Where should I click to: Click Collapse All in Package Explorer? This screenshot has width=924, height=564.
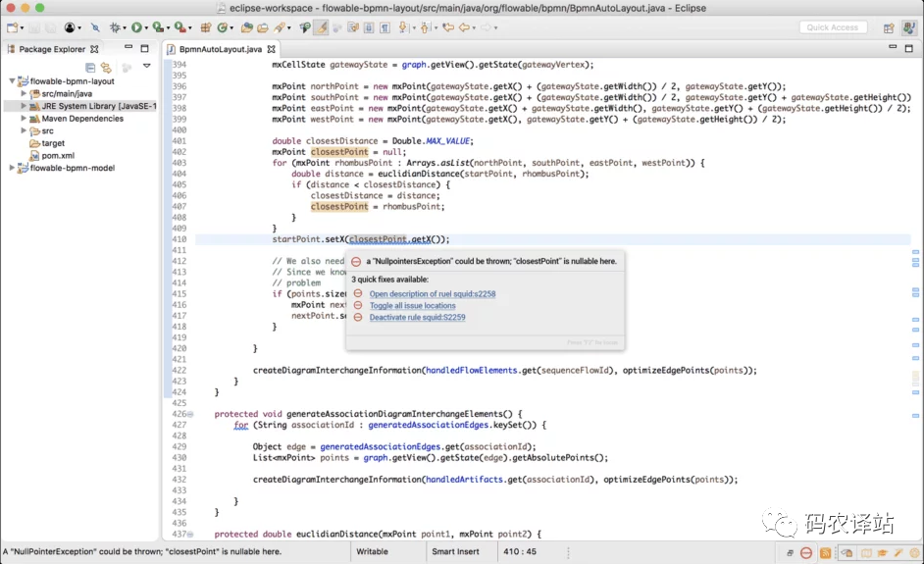[90, 68]
